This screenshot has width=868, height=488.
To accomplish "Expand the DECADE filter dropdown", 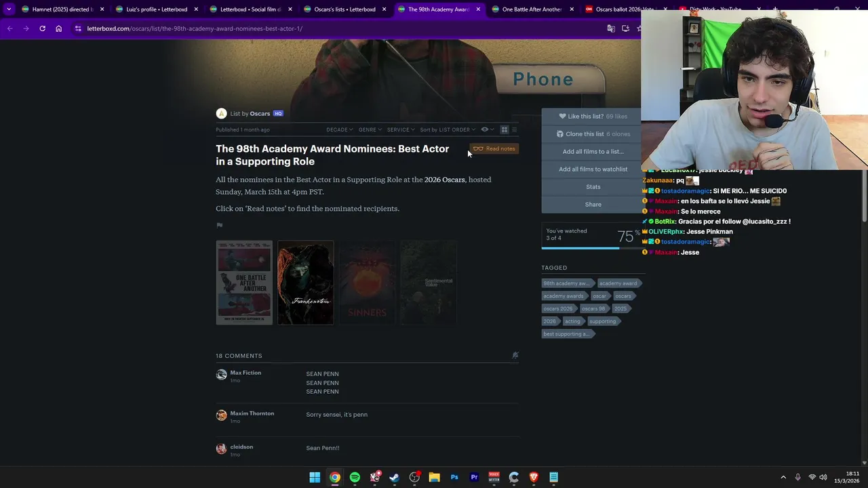I will (340, 129).
